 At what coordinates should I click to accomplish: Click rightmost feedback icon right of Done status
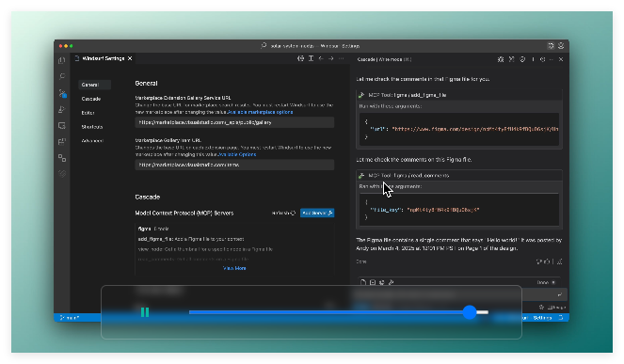[x=560, y=261]
